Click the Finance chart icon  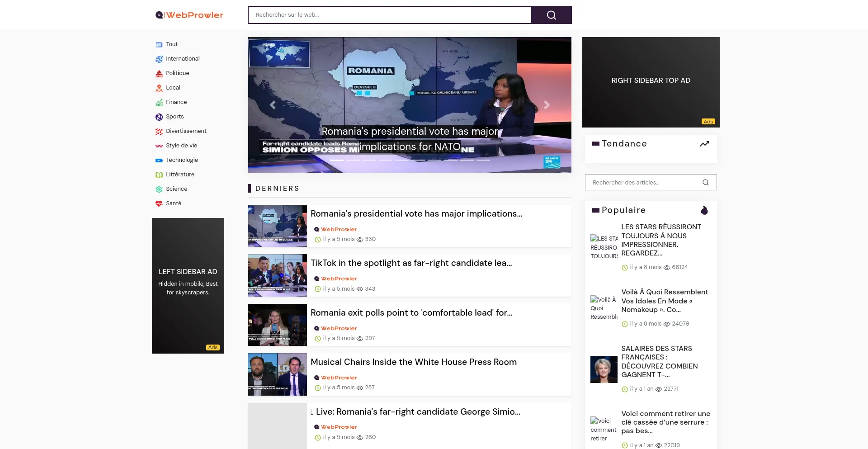click(159, 102)
